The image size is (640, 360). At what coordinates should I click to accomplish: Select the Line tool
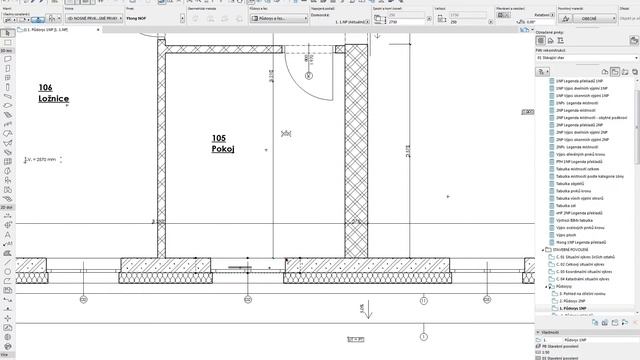pyautogui.click(x=7, y=262)
